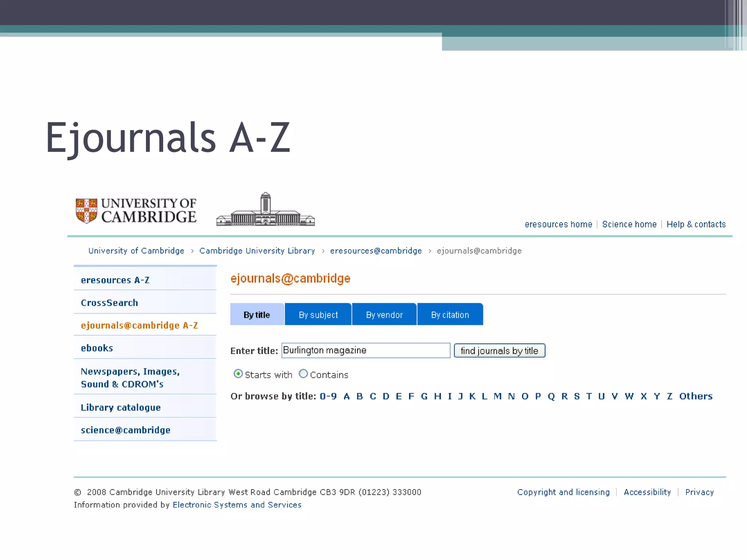747x560 pixels.
Task: Browse titles starting with X
Action: click(644, 396)
